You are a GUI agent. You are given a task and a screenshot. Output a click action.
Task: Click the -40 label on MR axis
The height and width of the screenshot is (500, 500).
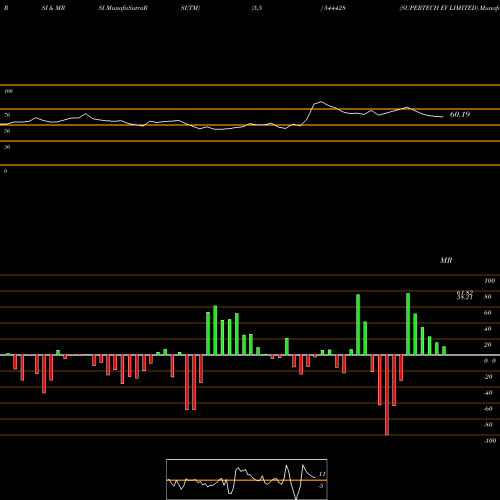tap(488, 393)
